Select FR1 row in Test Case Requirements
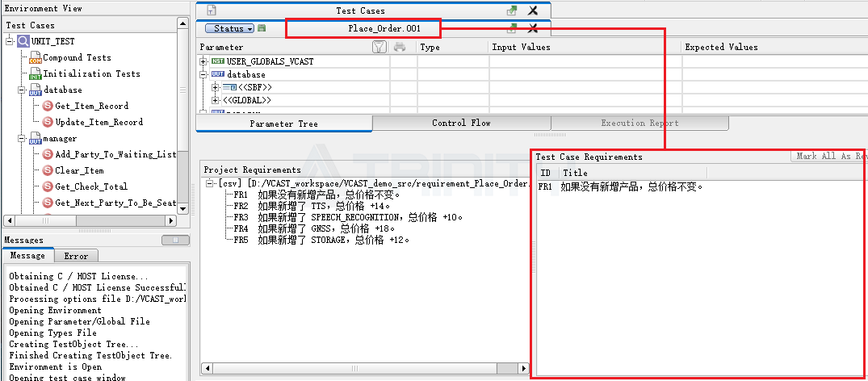The image size is (868, 381). coord(622,186)
